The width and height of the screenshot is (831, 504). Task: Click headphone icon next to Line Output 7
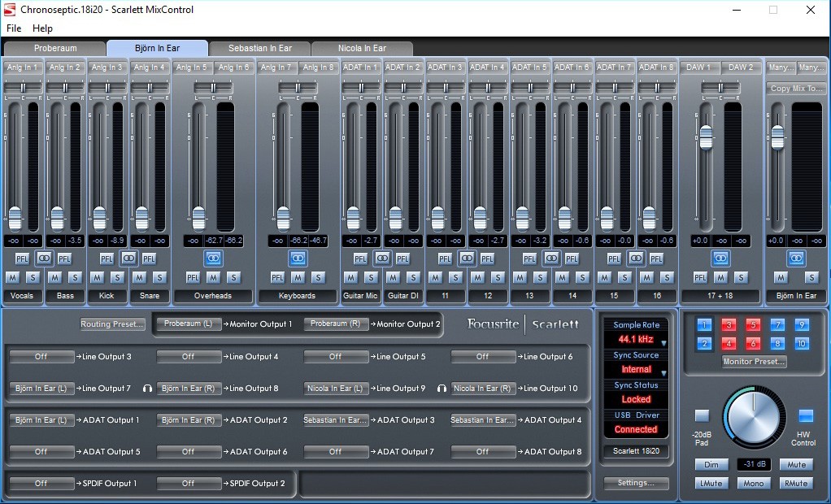pyautogui.click(x=147, y=389)
